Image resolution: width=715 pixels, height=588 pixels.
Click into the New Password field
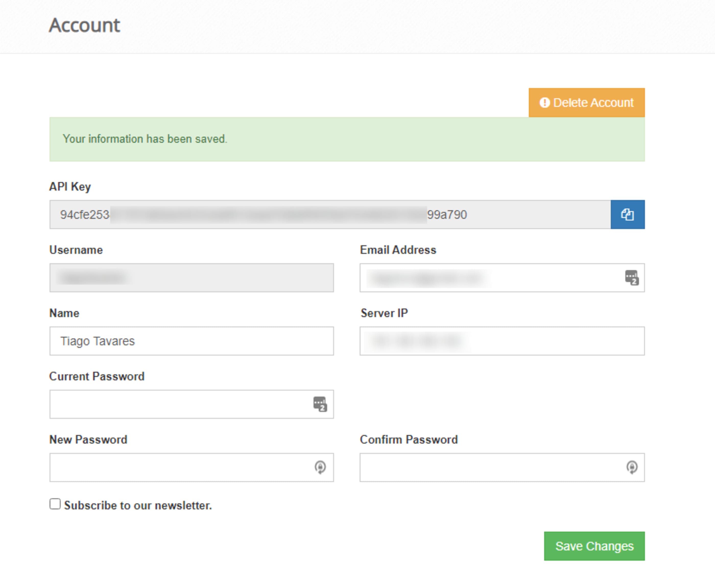180,467
